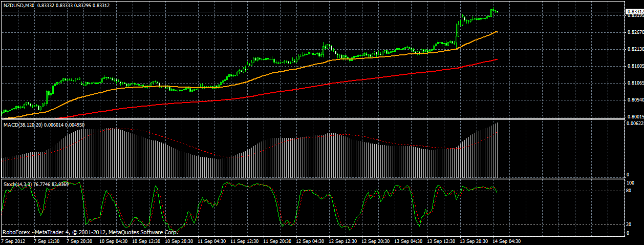Click the right end of orange moving average
Screen dimensions: 644x245
(x=497, y=32)
